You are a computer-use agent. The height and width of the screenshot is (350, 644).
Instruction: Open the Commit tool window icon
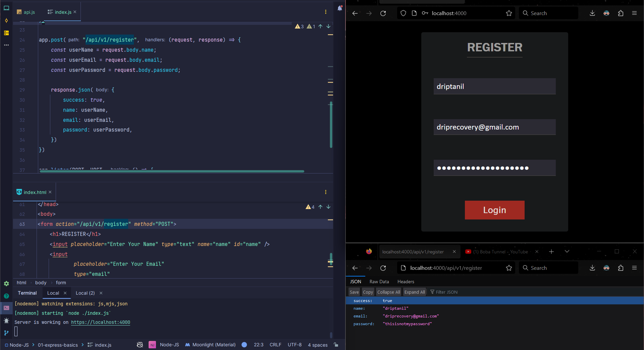6,21
